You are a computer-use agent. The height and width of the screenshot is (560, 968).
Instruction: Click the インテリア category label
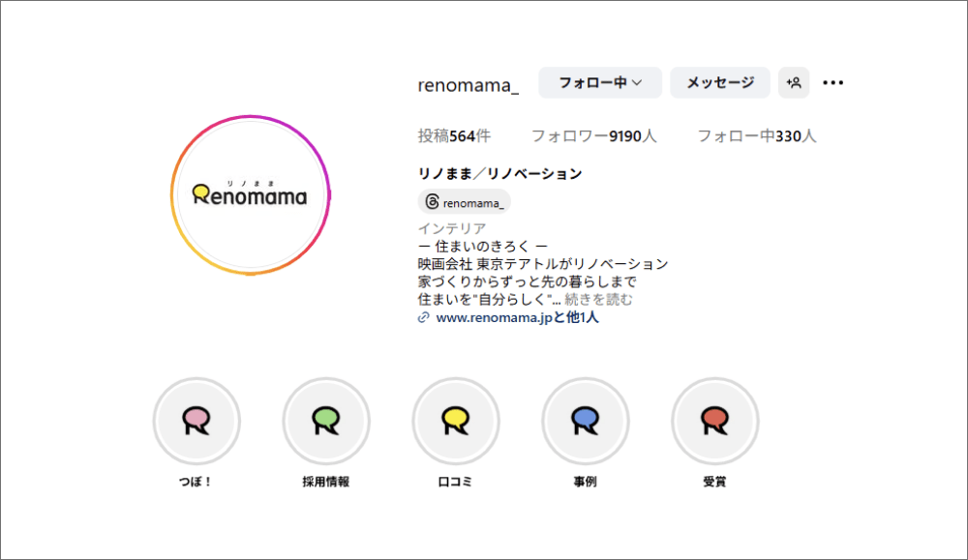452,229
